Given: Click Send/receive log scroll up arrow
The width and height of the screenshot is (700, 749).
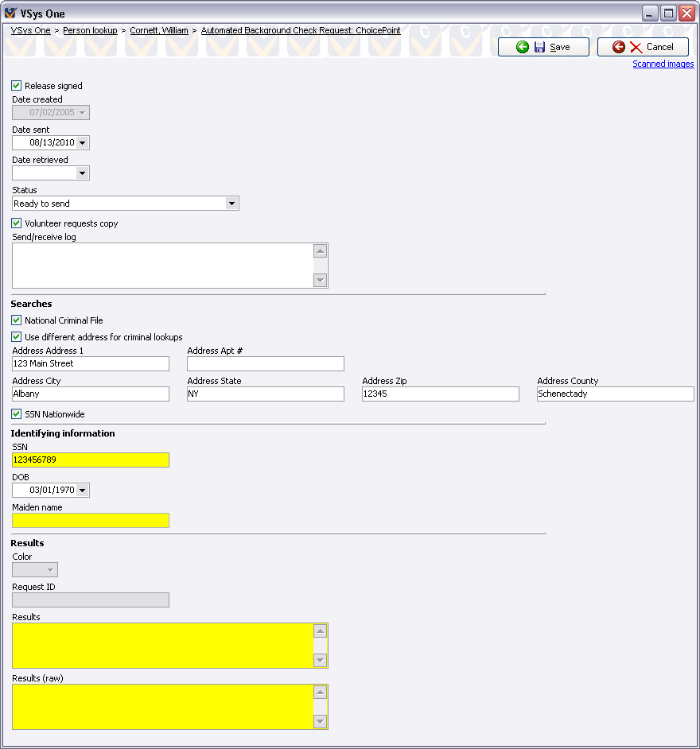Looking at the screenshot, I should (320, 250).
